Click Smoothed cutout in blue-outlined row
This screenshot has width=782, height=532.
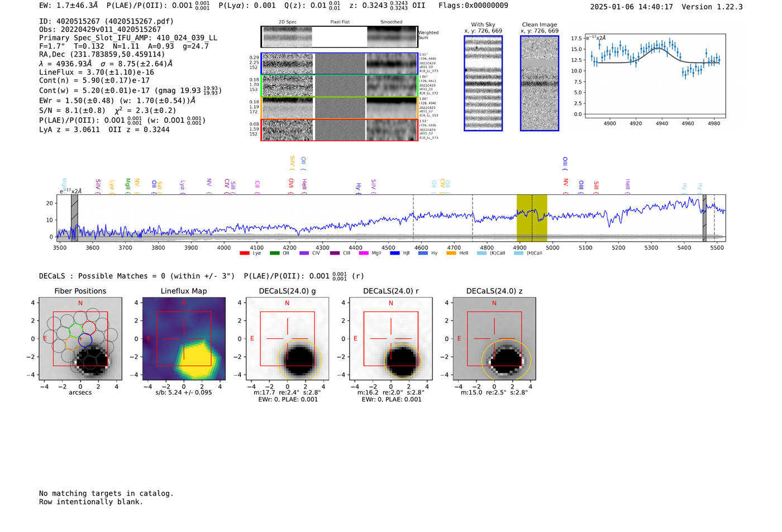(392, 64)
